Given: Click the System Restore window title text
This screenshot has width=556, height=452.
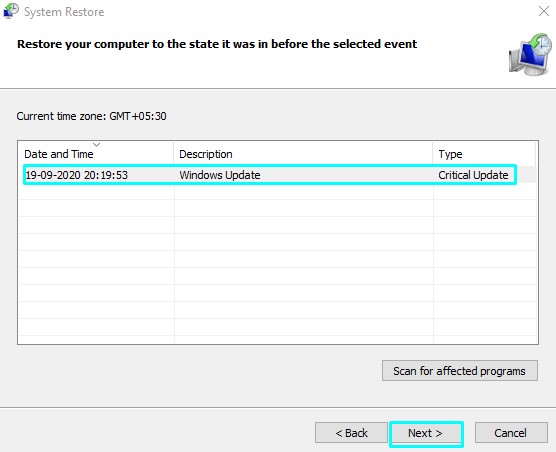Looking at the screenshot, I should (64, 12).
